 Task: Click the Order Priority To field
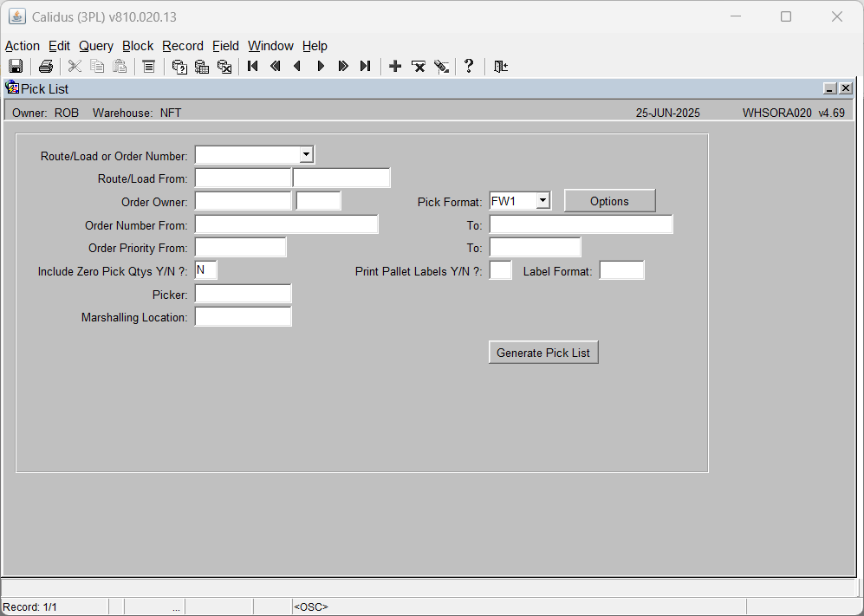pyautogui.click(x=535, y=248)
